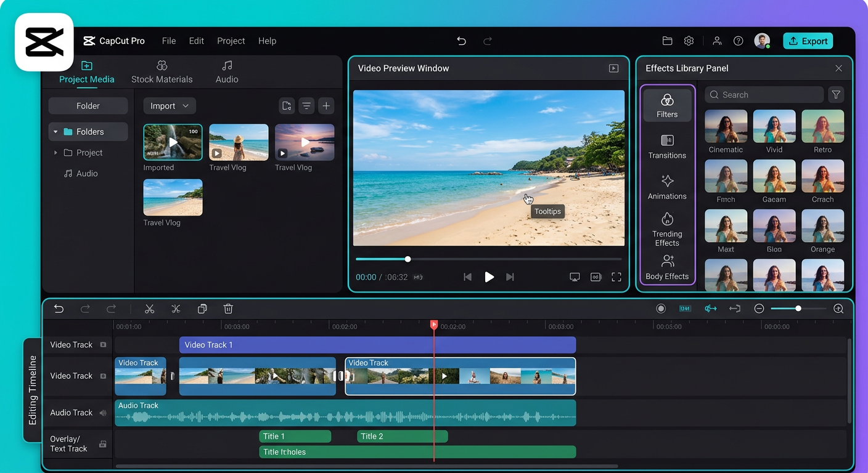Click the Copy icon in timeline toolbar
The width and height of the screenshot is (868, 473).
[202, 308]
